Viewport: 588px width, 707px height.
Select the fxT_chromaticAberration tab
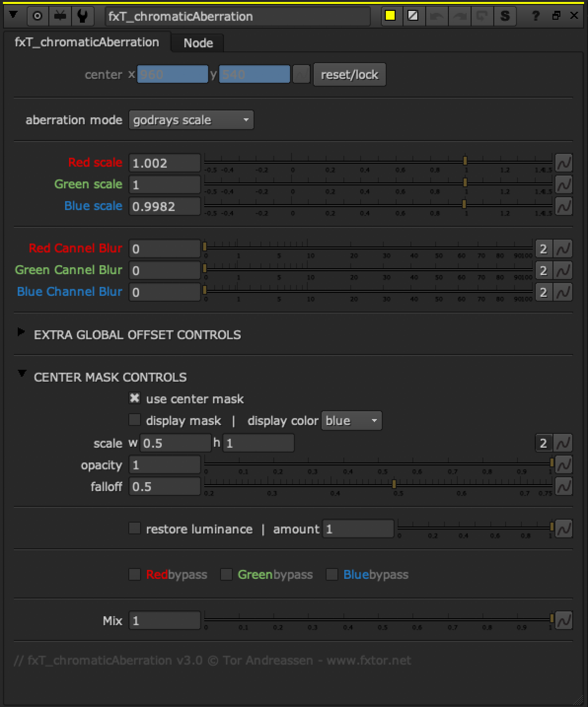(x=87, y=42)
